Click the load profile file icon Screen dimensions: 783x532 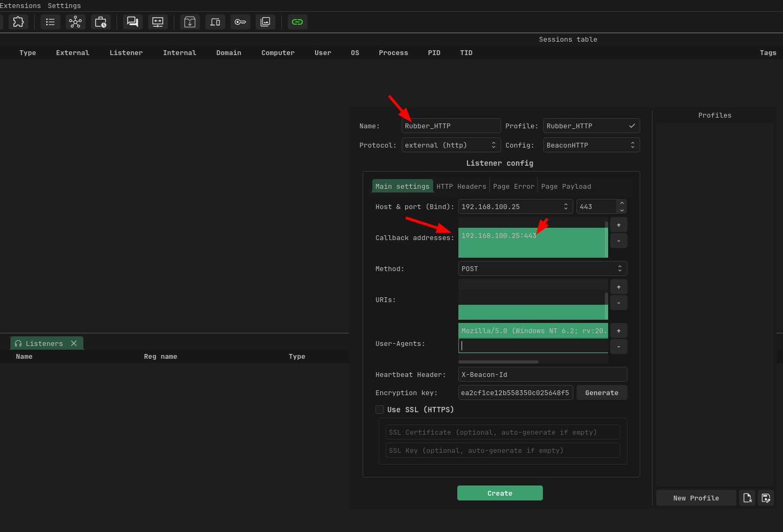click(x=747, y=498)
